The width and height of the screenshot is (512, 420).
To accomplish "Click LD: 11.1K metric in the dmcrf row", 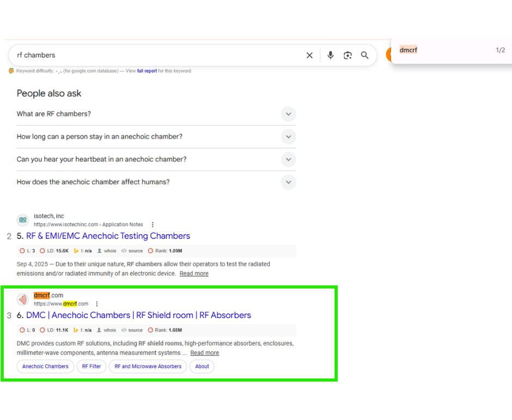I will coord(54,330).
